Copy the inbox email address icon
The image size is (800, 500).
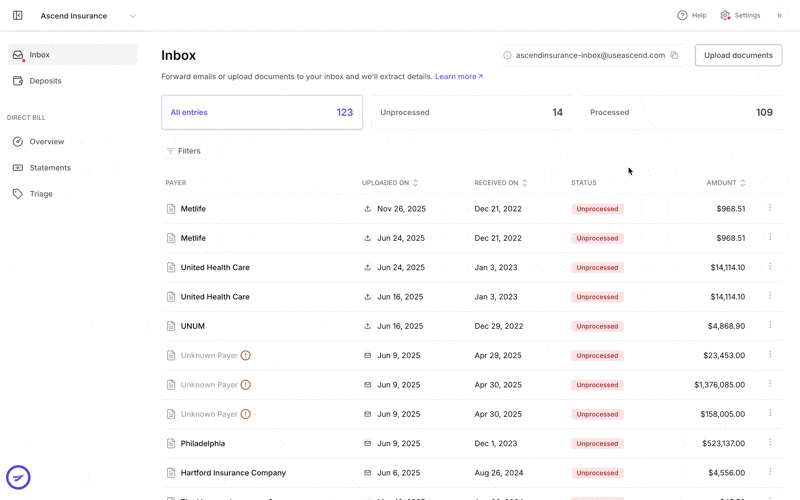tap(674, 55)
